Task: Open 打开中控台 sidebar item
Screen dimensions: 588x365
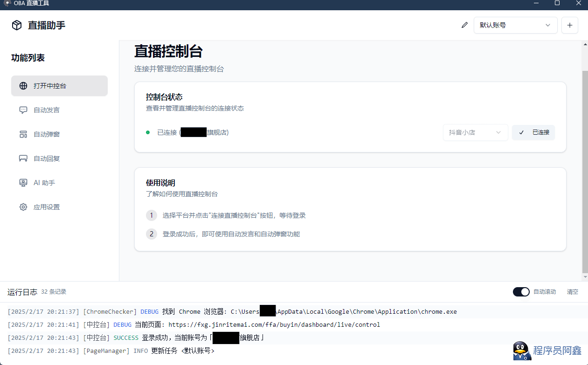Action: coord(59,86)
